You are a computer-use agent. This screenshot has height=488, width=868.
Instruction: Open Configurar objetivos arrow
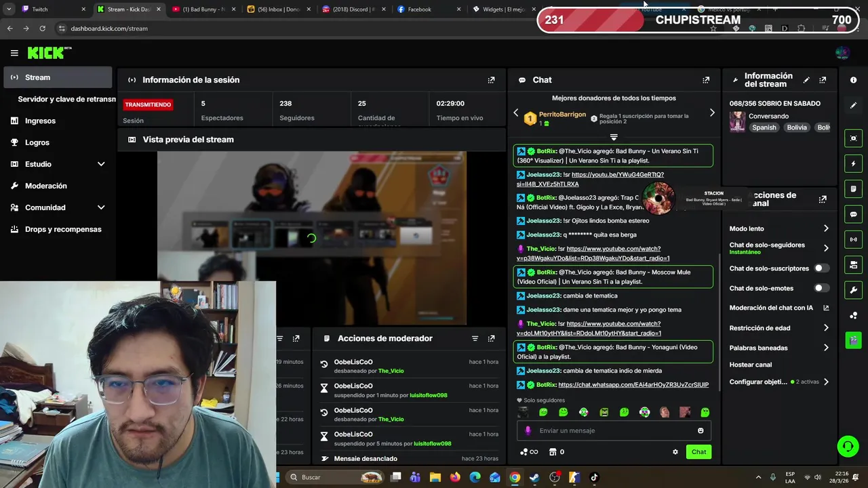[826, 382]
